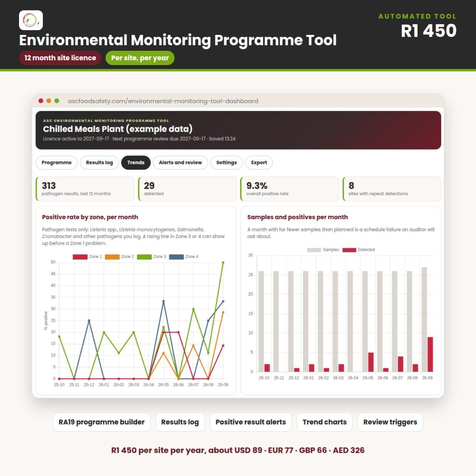This screenshot has height=476, width=476.
Task: Click the 8 sites with repeat detections card
Action: (392, 189)
